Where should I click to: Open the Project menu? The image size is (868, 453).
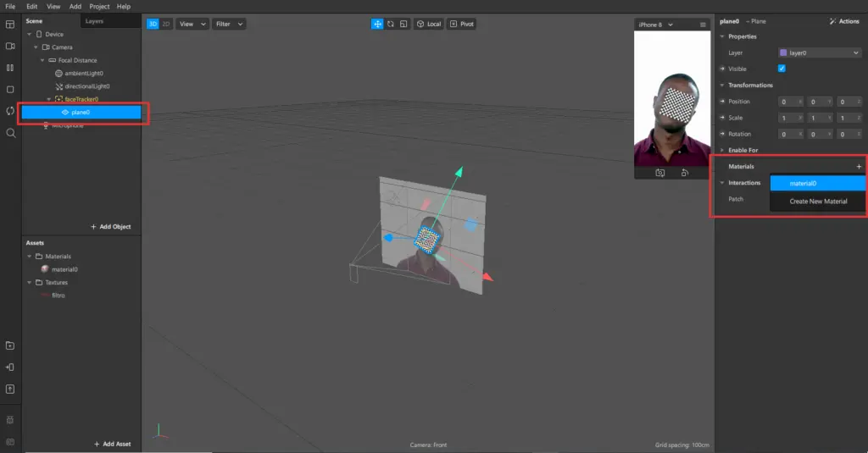click(x=99, y=6)
